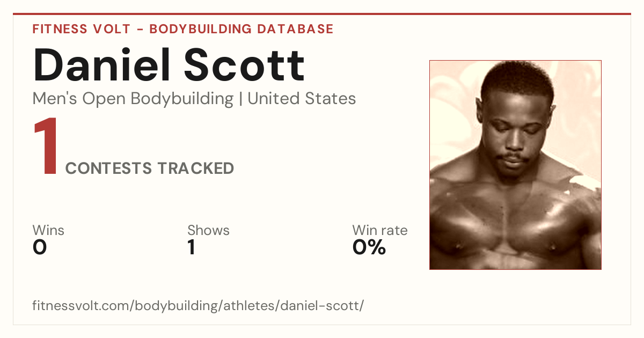Click the Fitness Volt Bodybuilding Database header
Viewport: 644px width, 338px height.
tap(183, 29)
